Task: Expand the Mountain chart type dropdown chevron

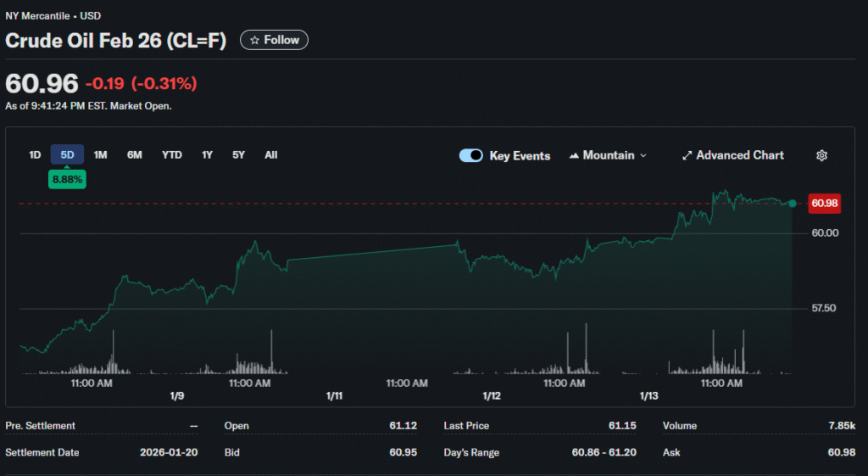Action: point(643,156)
